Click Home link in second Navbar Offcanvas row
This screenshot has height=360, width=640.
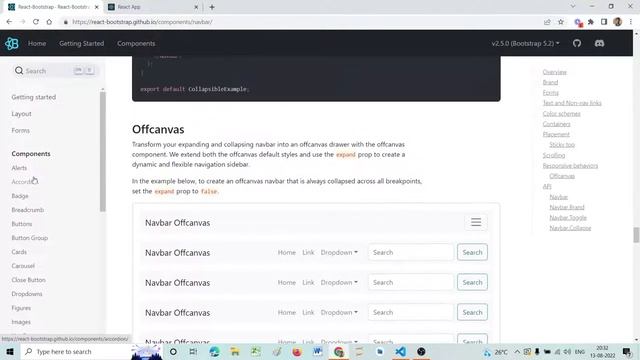(287, 252)
